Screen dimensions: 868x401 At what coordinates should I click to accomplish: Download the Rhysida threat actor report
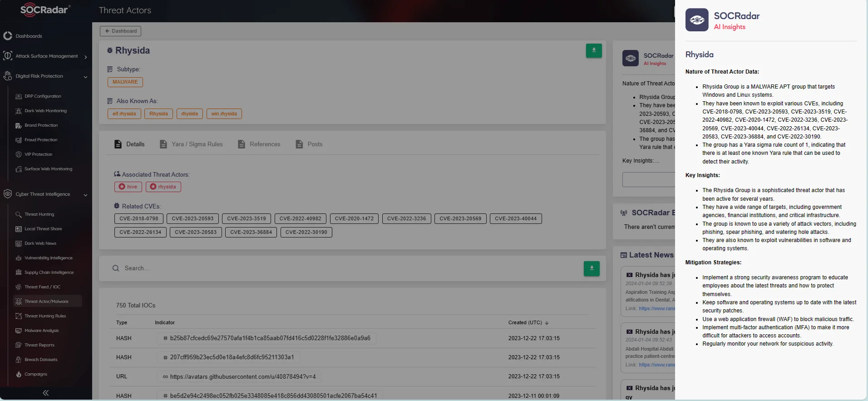594,50
